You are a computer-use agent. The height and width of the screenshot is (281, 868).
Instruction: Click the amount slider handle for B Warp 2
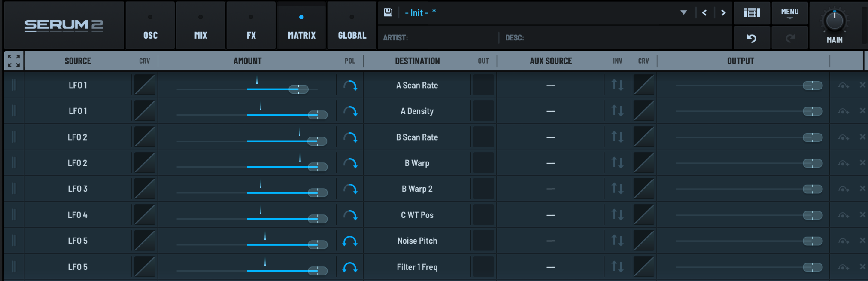(x=318, y=193)
